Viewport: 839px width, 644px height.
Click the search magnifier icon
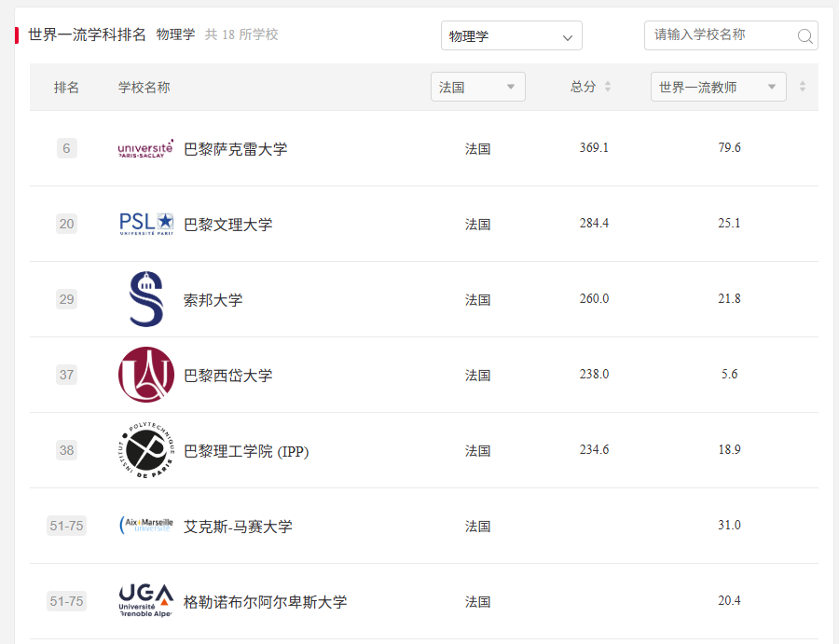tap(805, 36)
